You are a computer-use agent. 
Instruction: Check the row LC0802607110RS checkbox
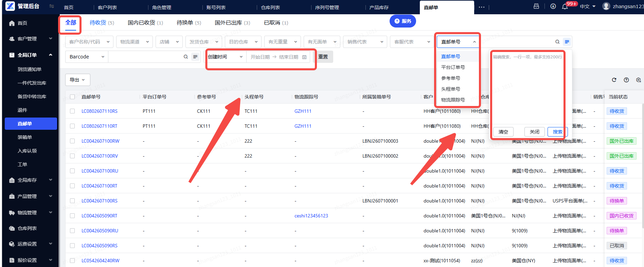tap(72, 111)
